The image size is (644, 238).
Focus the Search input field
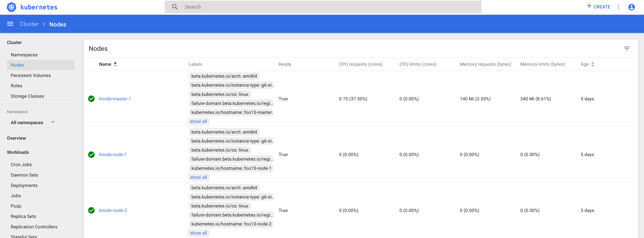pos(323,7)
